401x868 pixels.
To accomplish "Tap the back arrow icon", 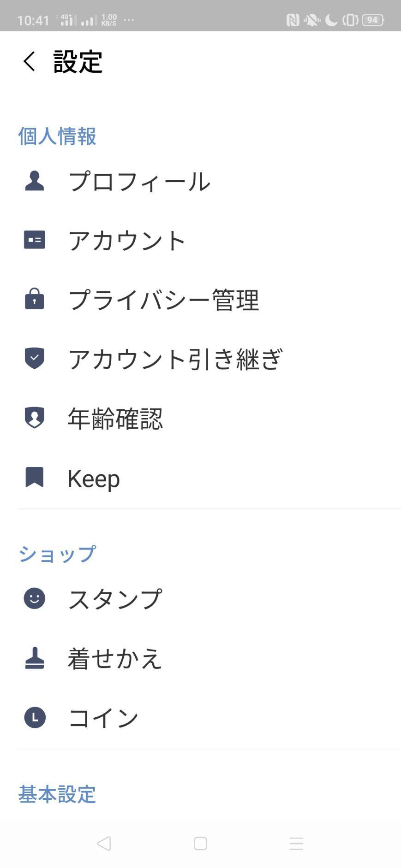I will (x=30, y=61).
